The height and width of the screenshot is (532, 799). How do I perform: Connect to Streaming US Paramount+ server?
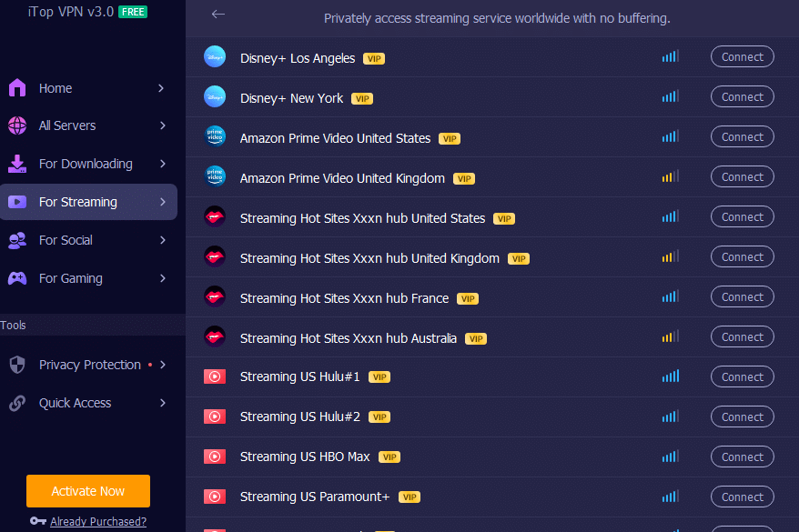point(742,497)
